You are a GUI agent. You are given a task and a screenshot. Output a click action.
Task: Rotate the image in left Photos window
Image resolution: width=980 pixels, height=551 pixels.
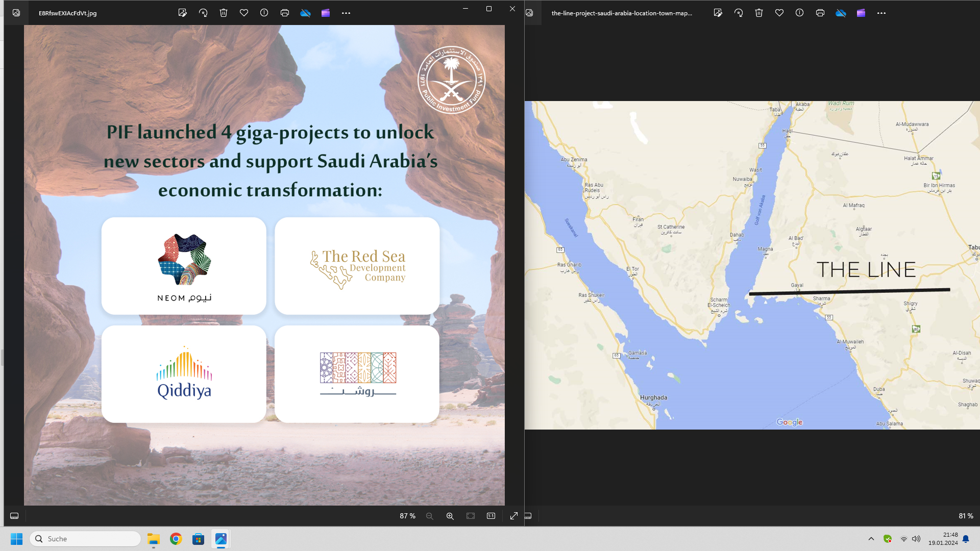point(203,13)
